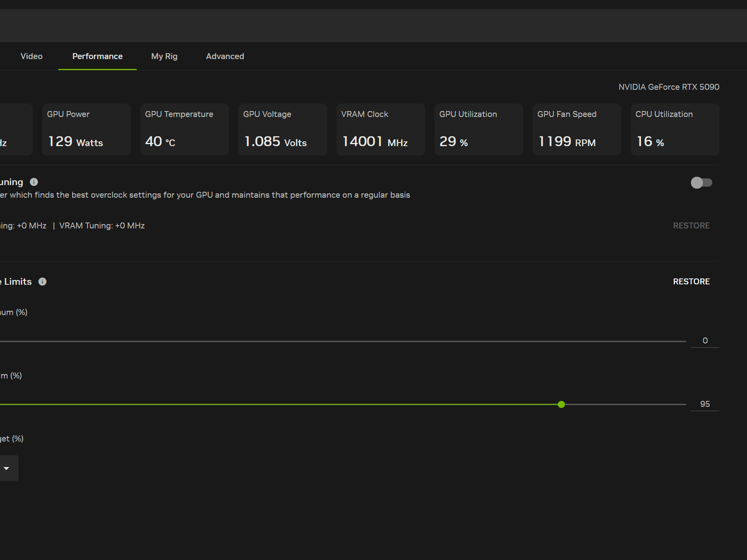
Task: Edit the slider value field showing 0
Action: click(x=705, y=341)
